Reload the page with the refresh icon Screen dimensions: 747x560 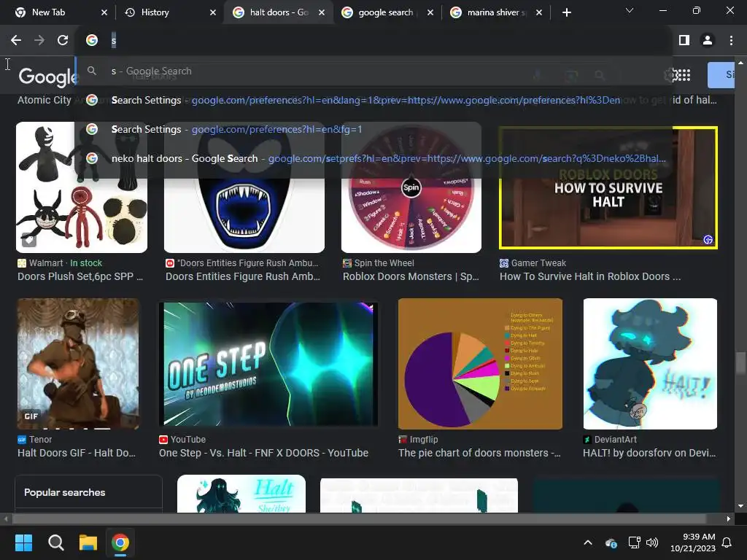coord(63,41)
